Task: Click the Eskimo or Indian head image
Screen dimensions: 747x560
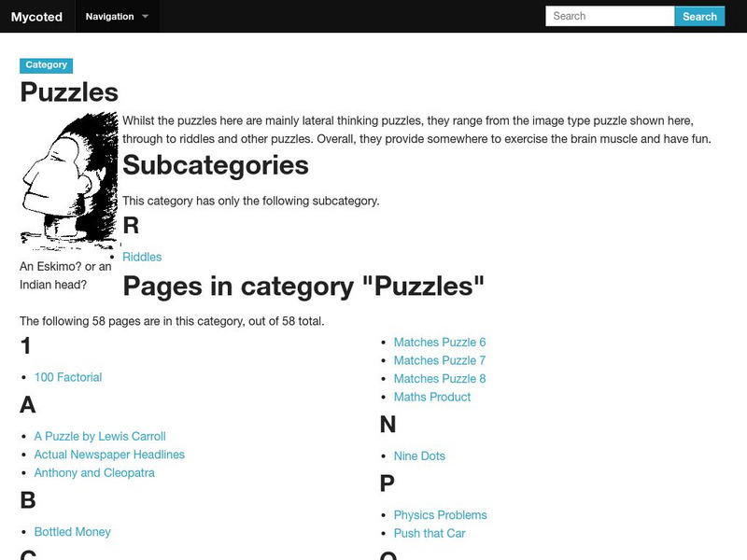Action: point(69,180)
